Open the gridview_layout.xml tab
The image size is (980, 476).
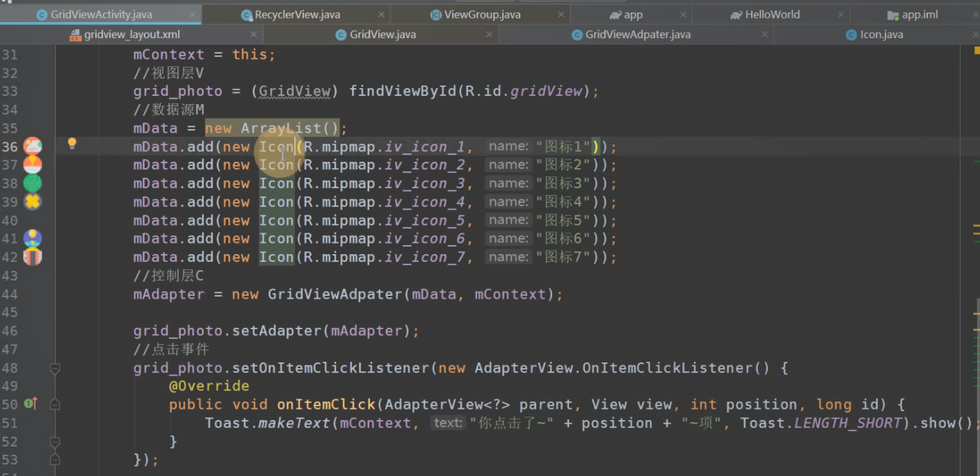tap(132, 34)
